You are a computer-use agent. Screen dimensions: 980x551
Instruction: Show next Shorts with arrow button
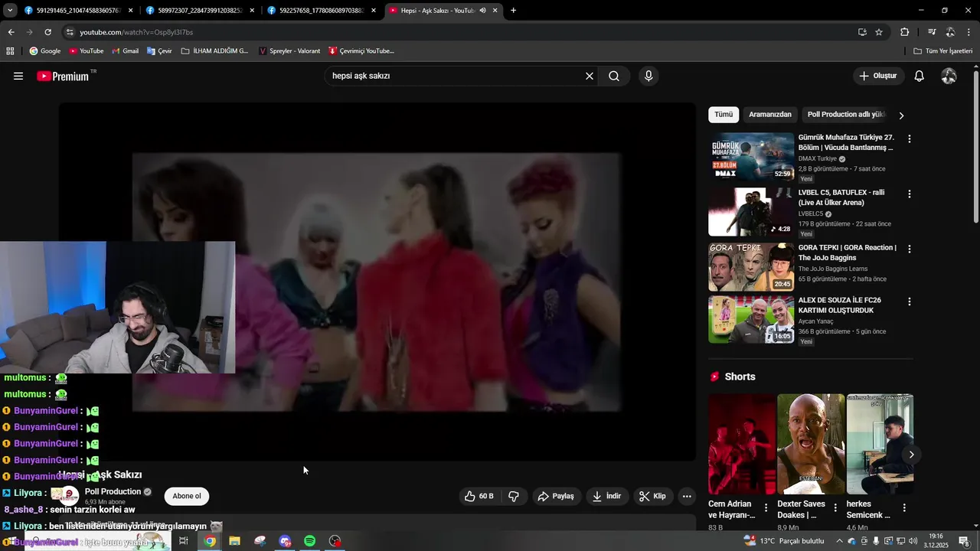(x=911, y=455)
